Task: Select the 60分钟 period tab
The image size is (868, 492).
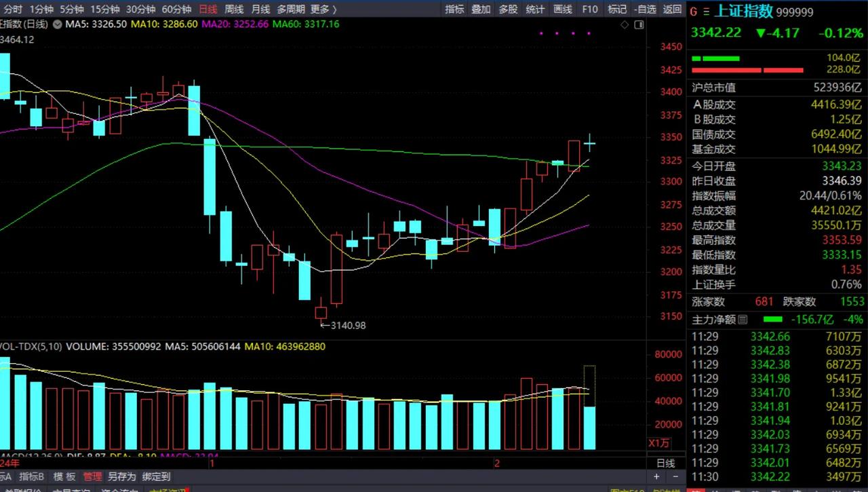Action: [176, 9]
